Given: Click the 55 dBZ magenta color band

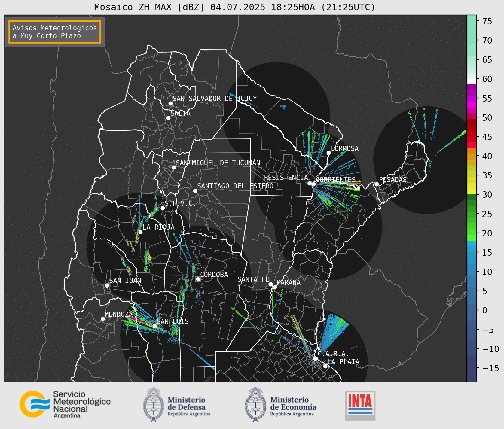Looking at the screenshot, I should pyautogui.click(x=472, y=99).
